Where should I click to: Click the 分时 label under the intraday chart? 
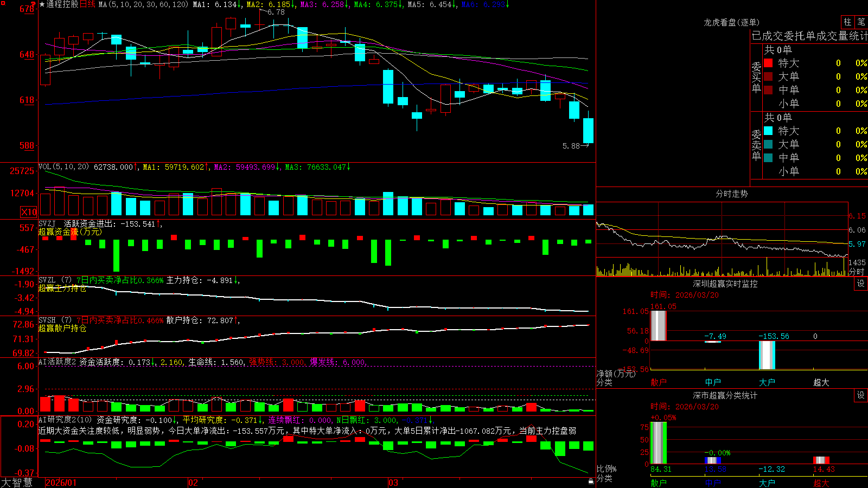point(856,272)
